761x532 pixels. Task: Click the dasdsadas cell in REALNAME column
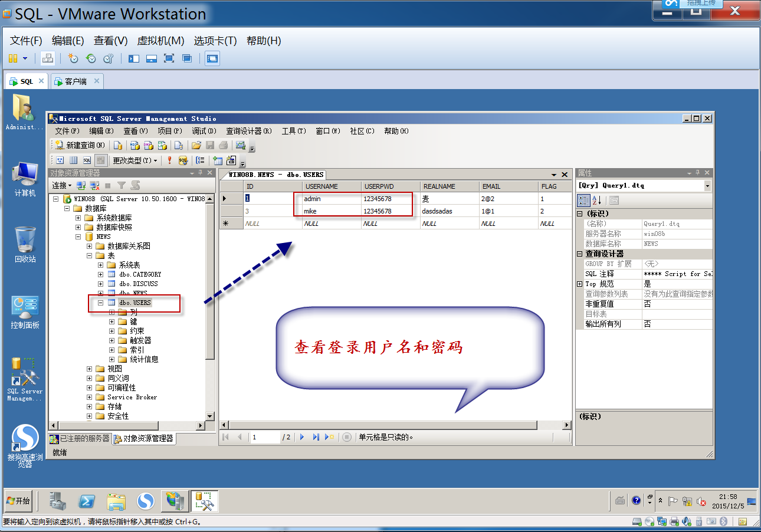[x=450, y=211]
